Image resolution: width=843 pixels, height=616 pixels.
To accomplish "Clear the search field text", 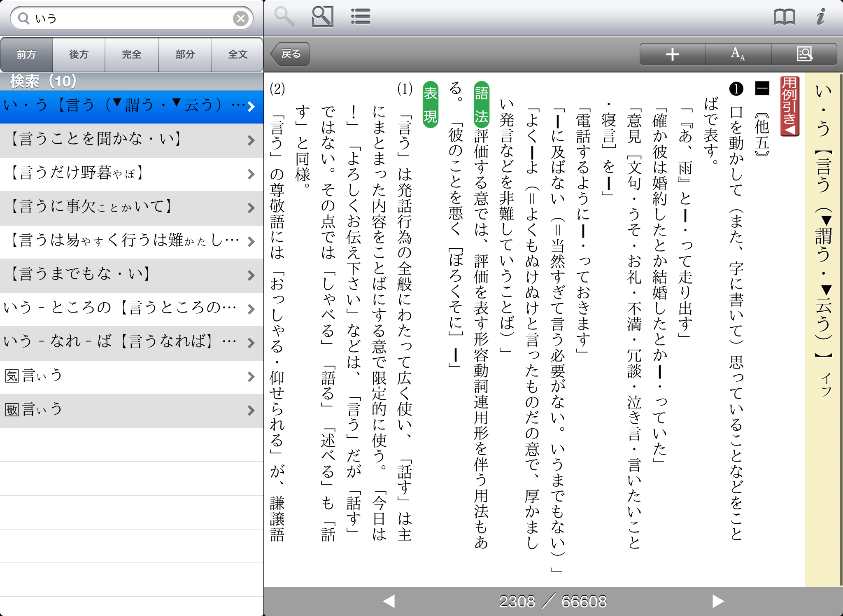I will pos(241,19).
